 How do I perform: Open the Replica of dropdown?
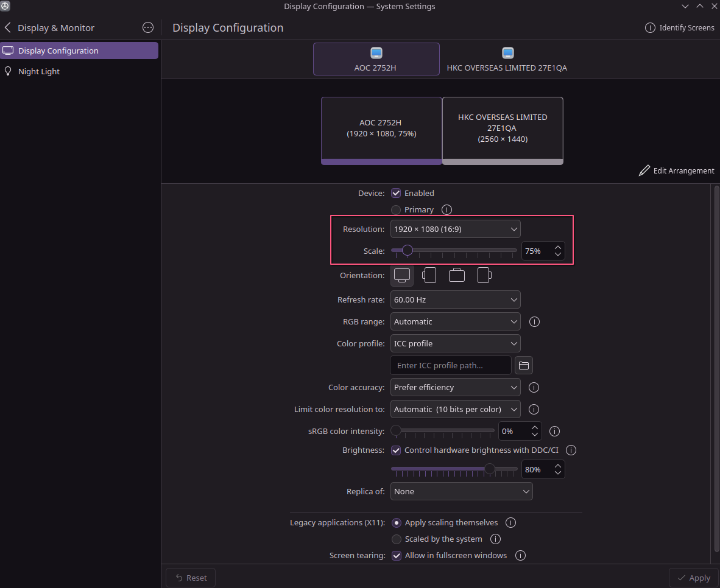(461, 492)
